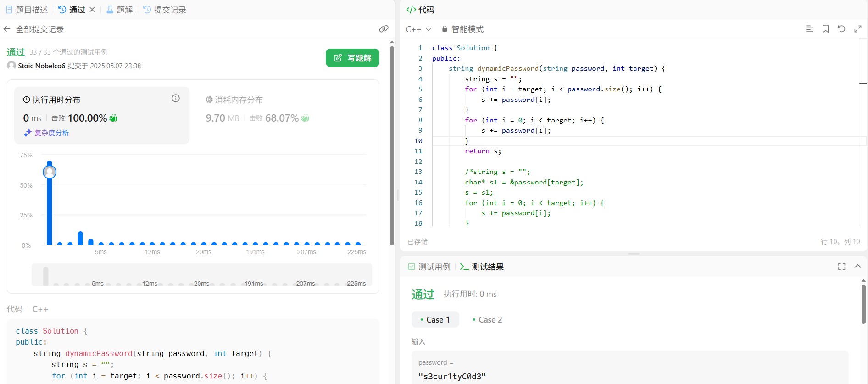Click the green 通过 status in left panel
The width and height of the screenshot is (868, 384).
click(16, 52)
